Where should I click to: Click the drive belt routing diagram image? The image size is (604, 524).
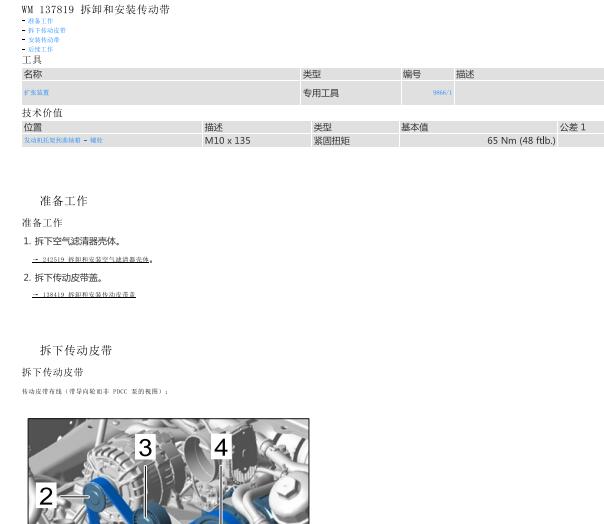pos(168,471)
